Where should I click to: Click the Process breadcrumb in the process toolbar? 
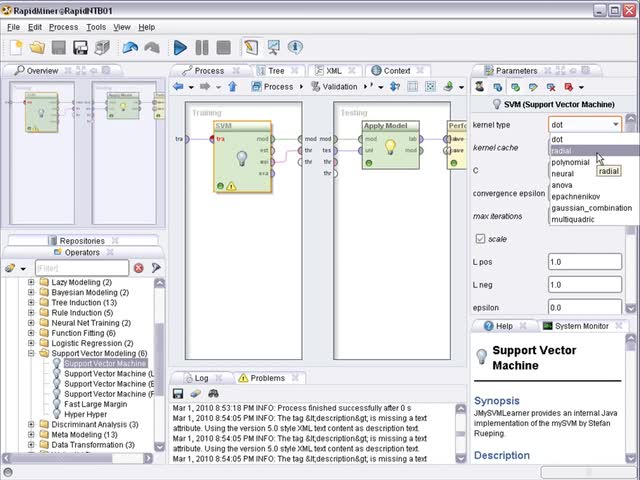[x=272, y=87]
